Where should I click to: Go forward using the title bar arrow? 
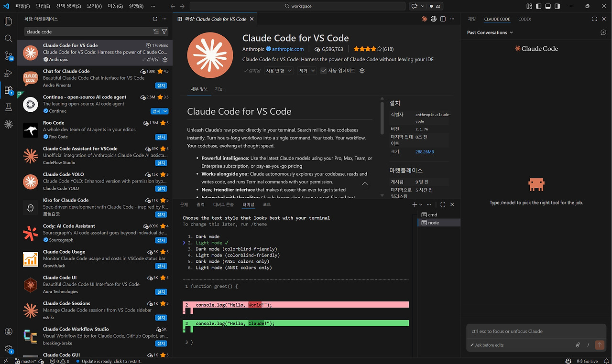click(183, 6)
